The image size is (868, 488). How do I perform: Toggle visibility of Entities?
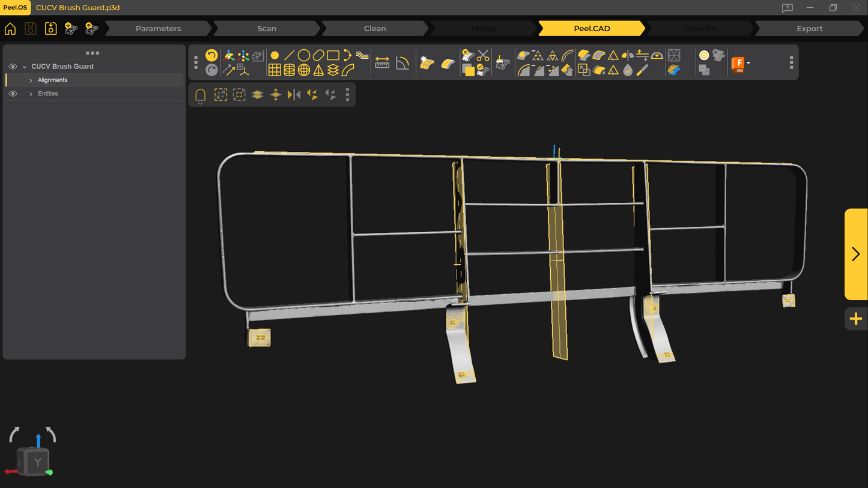pos(13,94)
